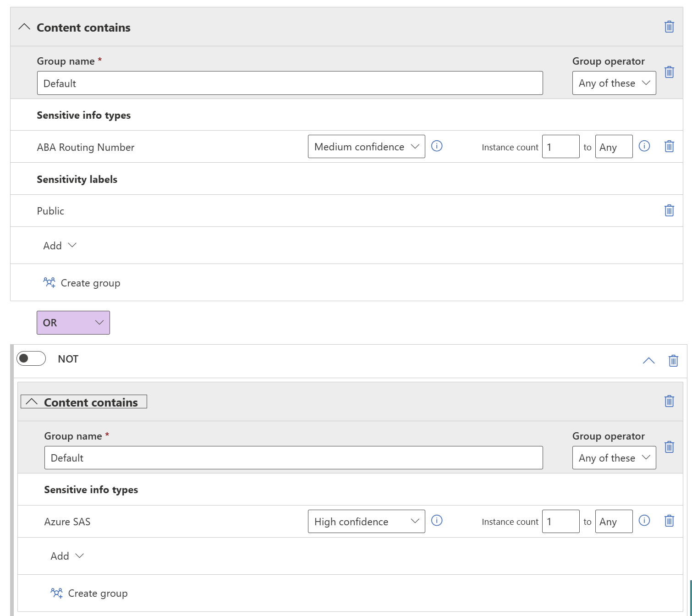This screenshot has height=616, width=692.
Task: Collapse the NOT section using its chevron
Action: pyautogui.click(x=648, y=360)
